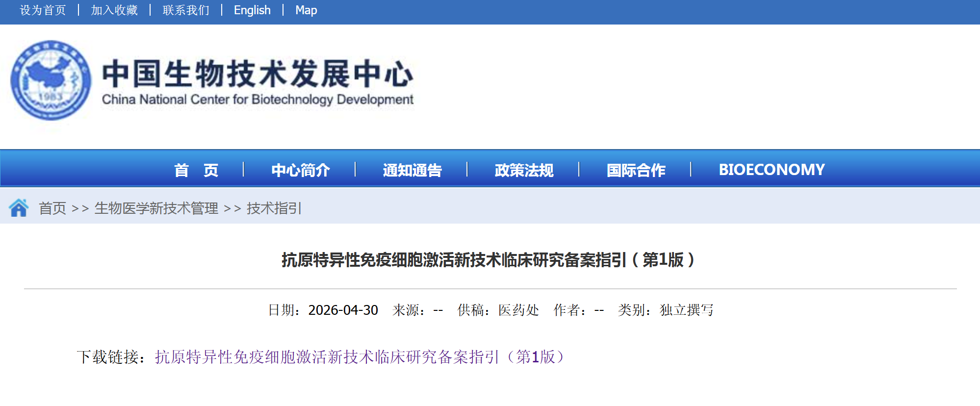Click the 加入收藏 link
980x406 pixels.
[114, 10]
